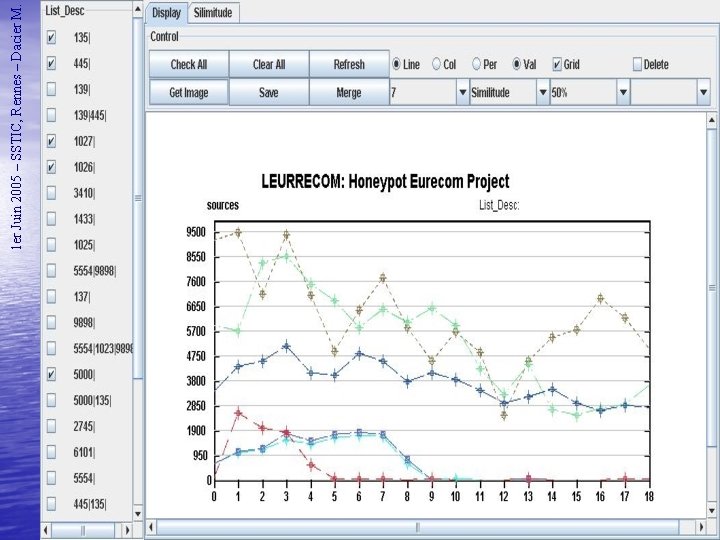Click chart area scroll right arrow
Image resolution: width=720 pixels, height=540 pixels.
coord(701,526)
